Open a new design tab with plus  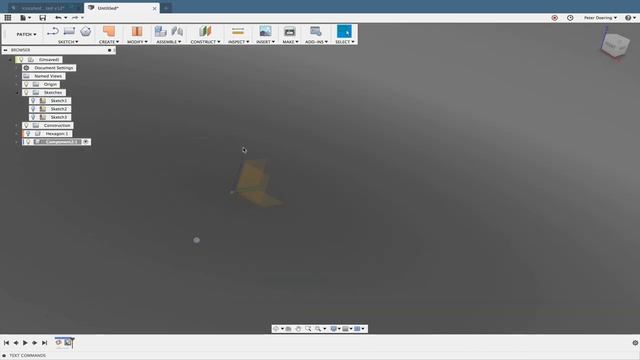point(166,8)
